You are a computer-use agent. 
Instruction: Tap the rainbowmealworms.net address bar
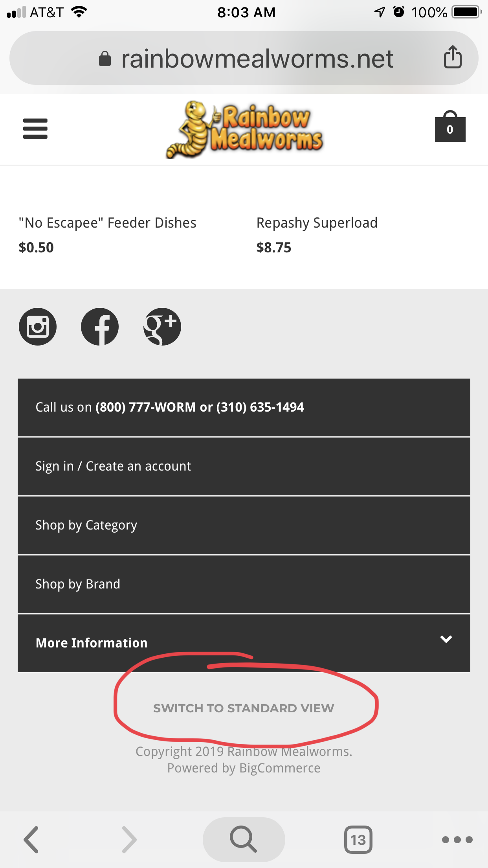(257, 59)
